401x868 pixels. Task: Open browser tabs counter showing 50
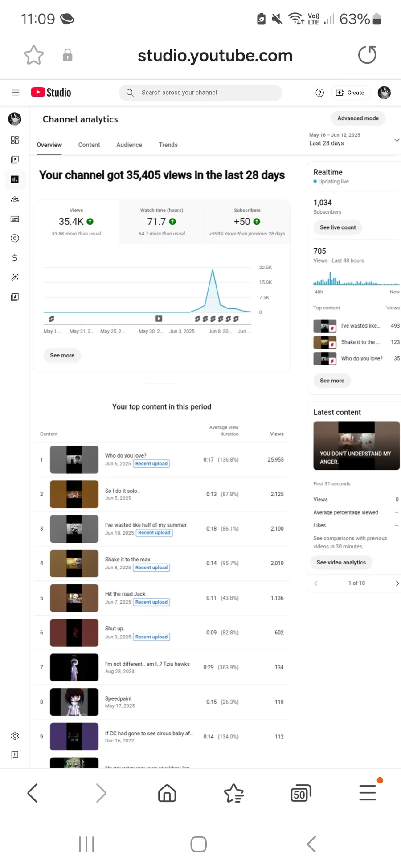pyautogui.click(x=301, y=793)
